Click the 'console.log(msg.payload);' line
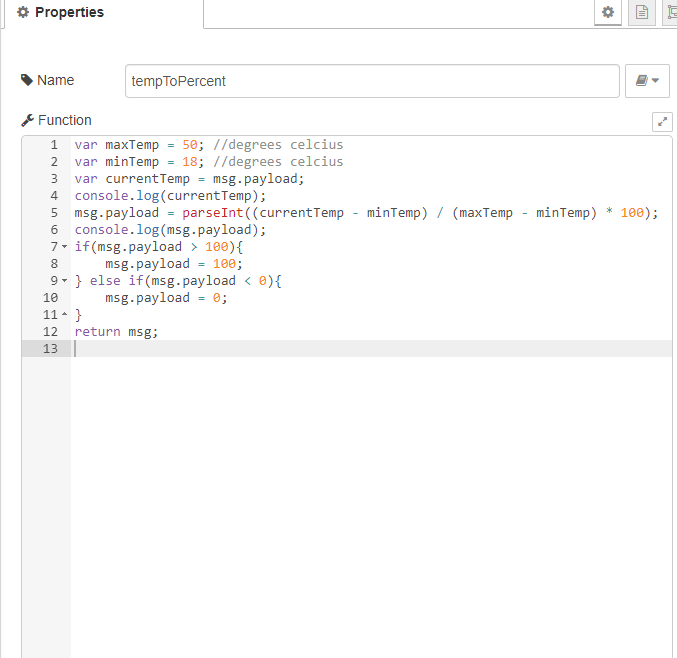 (170, 230)
